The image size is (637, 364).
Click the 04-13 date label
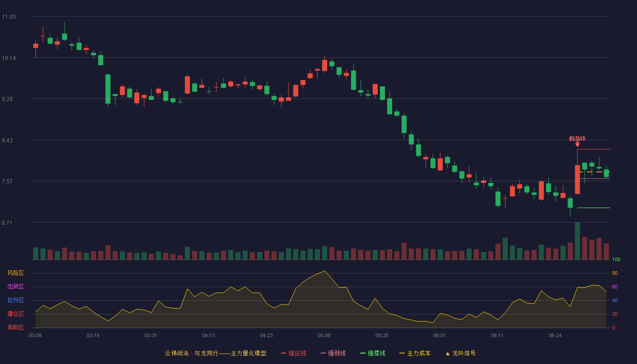[208, 335]
